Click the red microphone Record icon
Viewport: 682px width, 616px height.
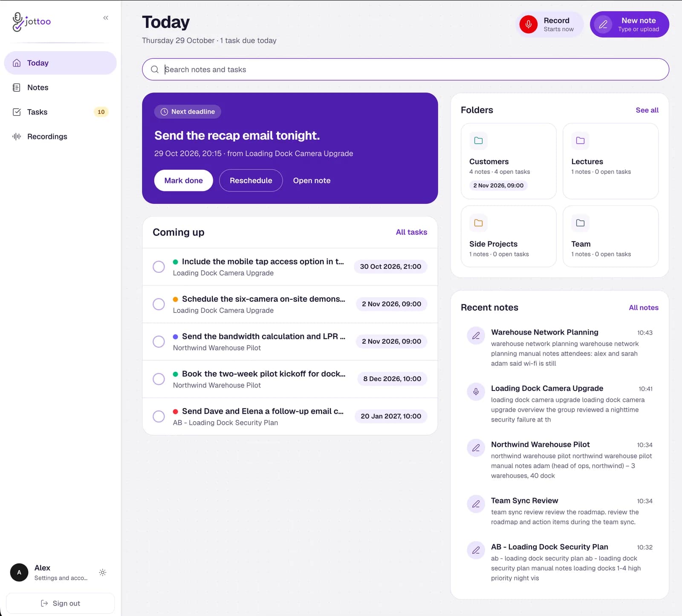click(528, 24)
